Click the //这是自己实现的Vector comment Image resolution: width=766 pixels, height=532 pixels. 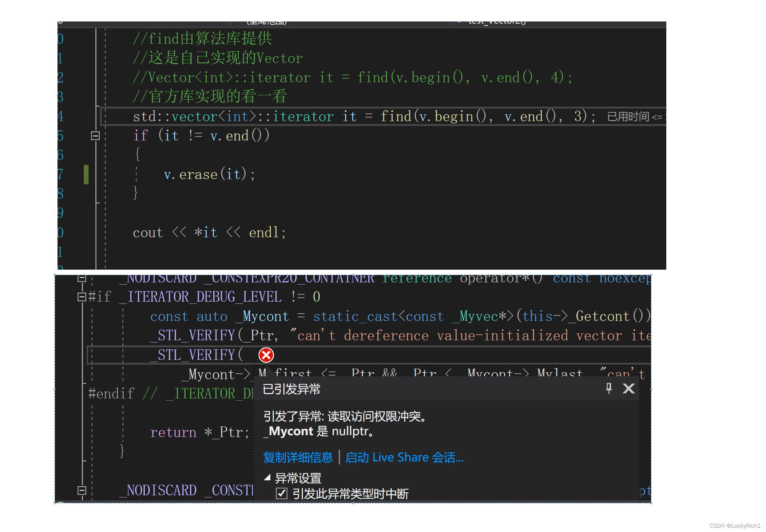218,58
